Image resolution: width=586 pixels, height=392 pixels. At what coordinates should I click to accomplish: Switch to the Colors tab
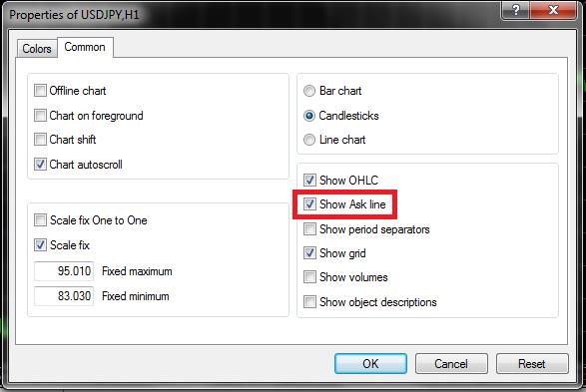[x=37, y=49]
